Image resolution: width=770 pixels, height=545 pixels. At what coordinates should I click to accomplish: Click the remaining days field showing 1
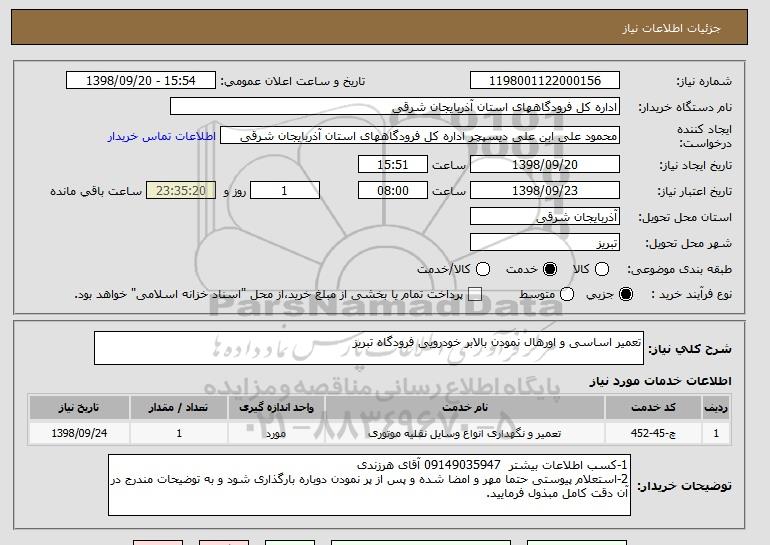pos(285,191)
